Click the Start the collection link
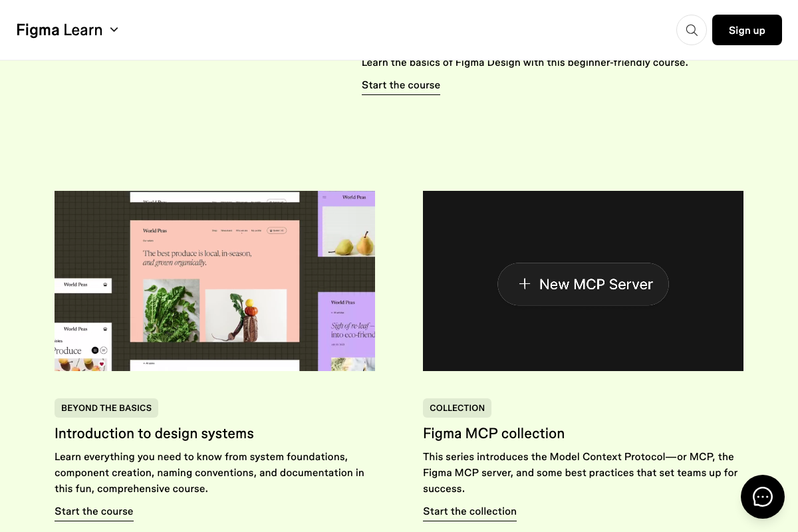This screenshot has width=798, height=532. (469, 511)
